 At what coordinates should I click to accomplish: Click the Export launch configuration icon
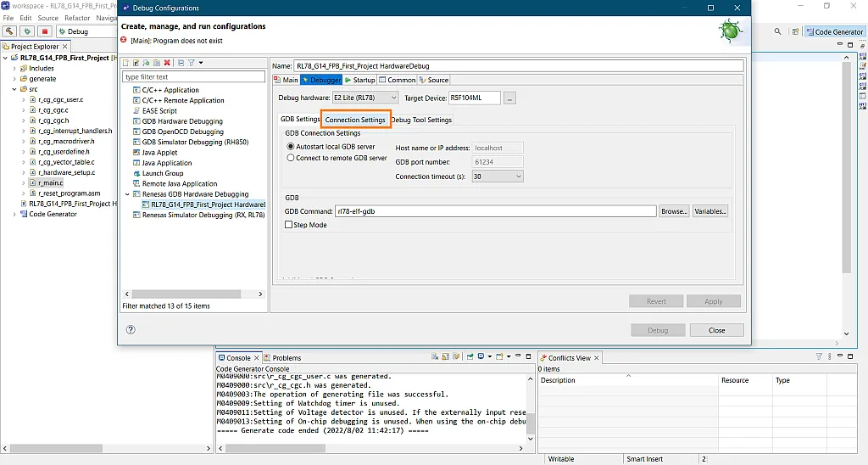(x=146, y=63)
